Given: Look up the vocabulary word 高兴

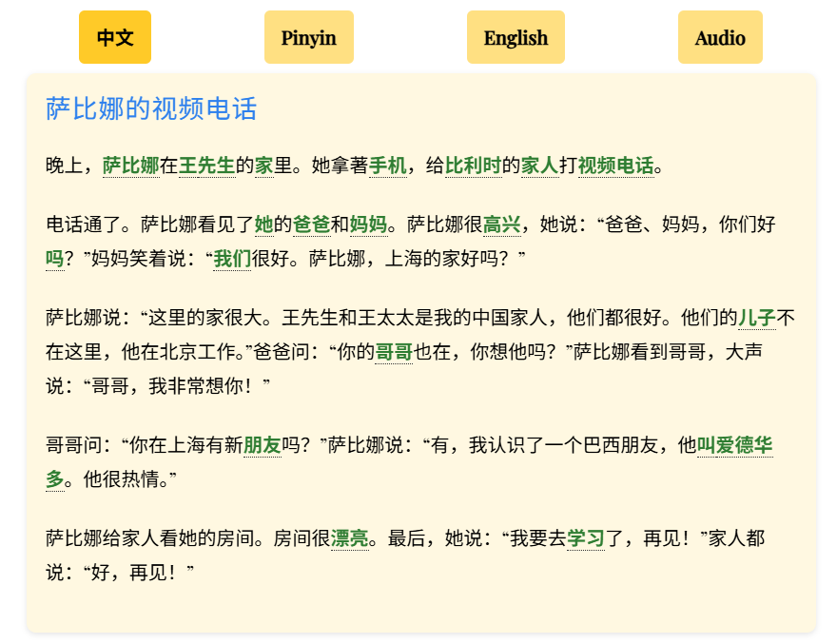Looking at the screenshot, I should (501, 224).
